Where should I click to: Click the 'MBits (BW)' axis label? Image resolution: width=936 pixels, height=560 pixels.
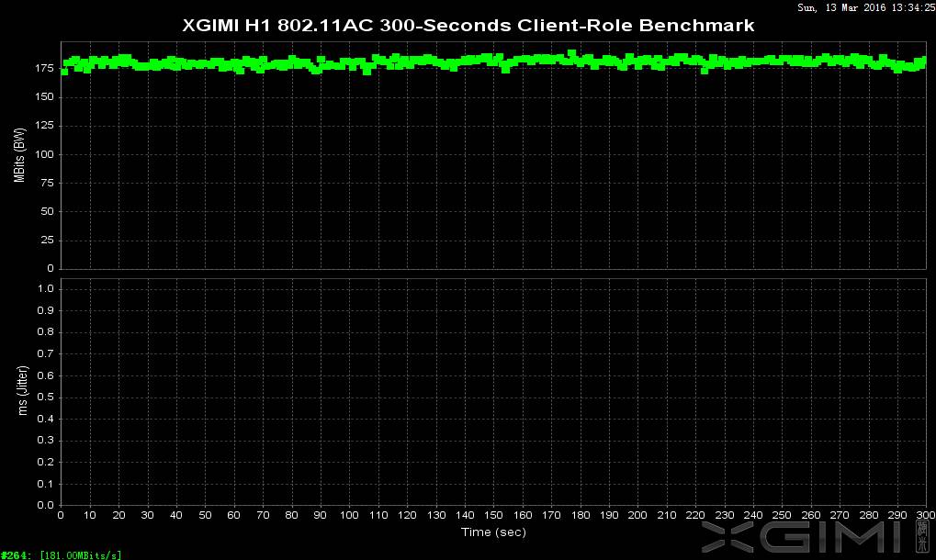(19, 155)
